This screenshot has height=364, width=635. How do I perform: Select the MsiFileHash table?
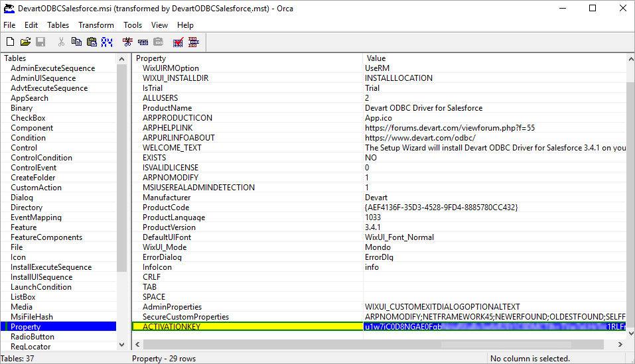pyautogui.click(x=32, y=317)
